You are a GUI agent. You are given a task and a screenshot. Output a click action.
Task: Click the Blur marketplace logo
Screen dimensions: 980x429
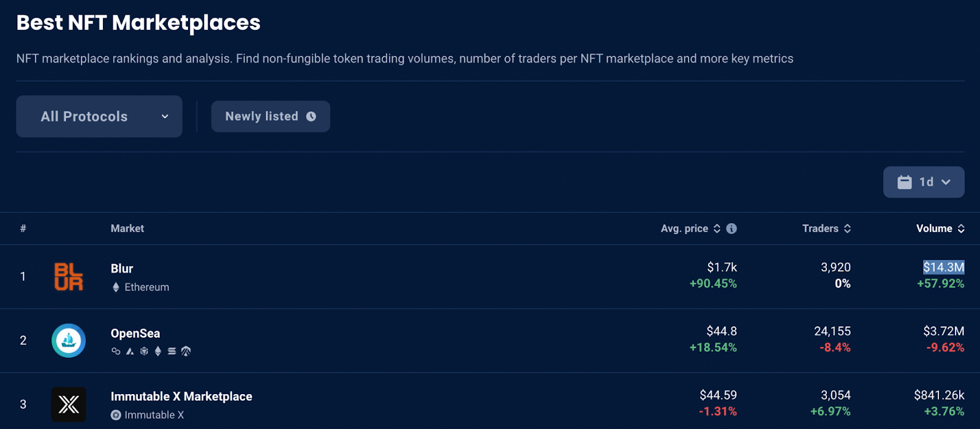[69, 276]
